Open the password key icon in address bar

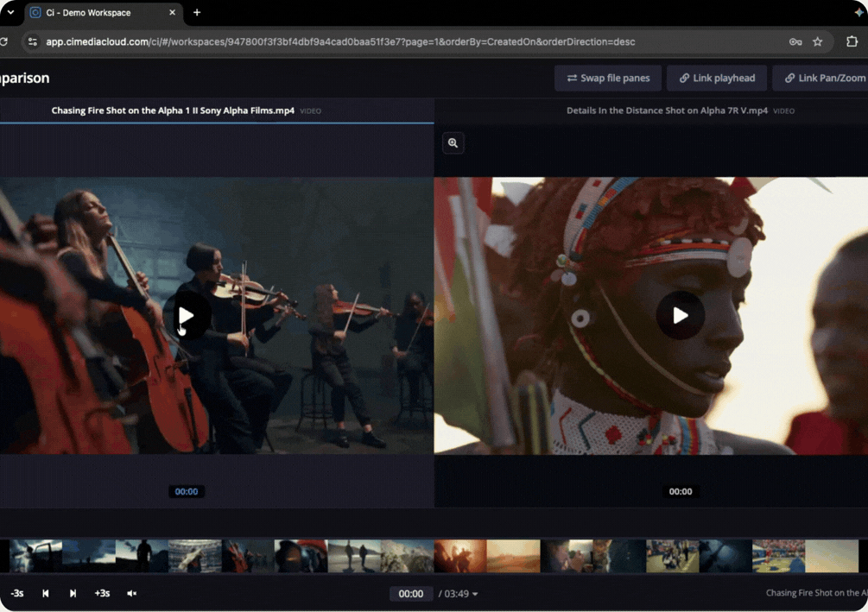point(795,41)
